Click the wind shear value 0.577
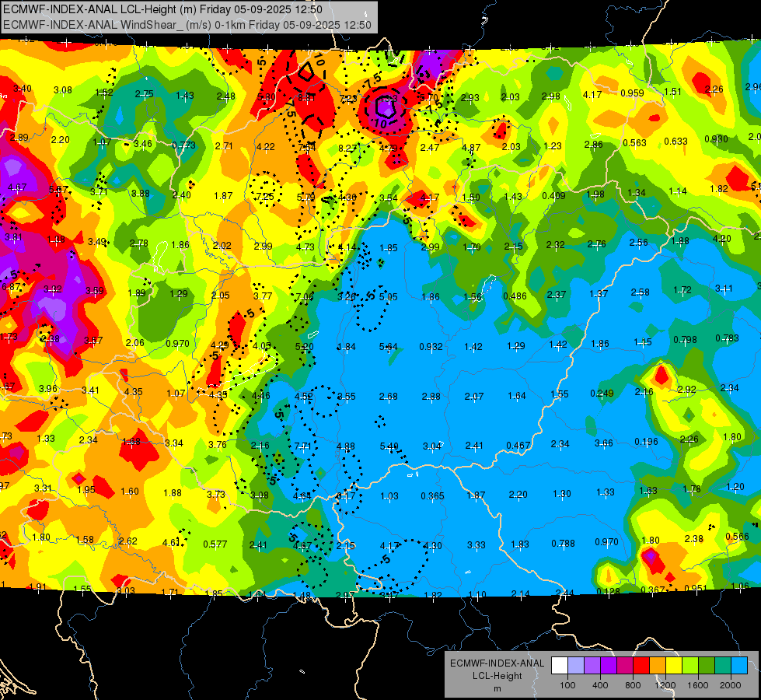 pyautogui.click(x=215, y=544)
